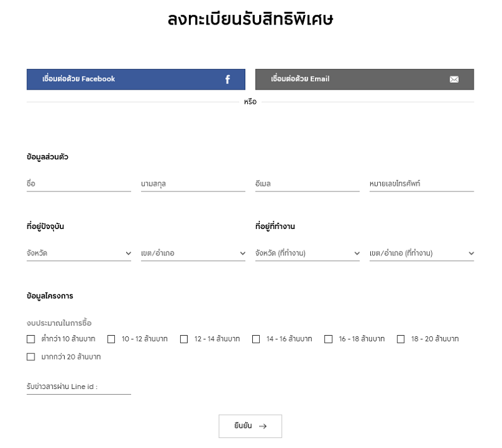Click the ที่อยู่ปัจจุบัน section heading
Image resolution: width=502 pixels, height=448 pixels.
(x=45, y=227)
